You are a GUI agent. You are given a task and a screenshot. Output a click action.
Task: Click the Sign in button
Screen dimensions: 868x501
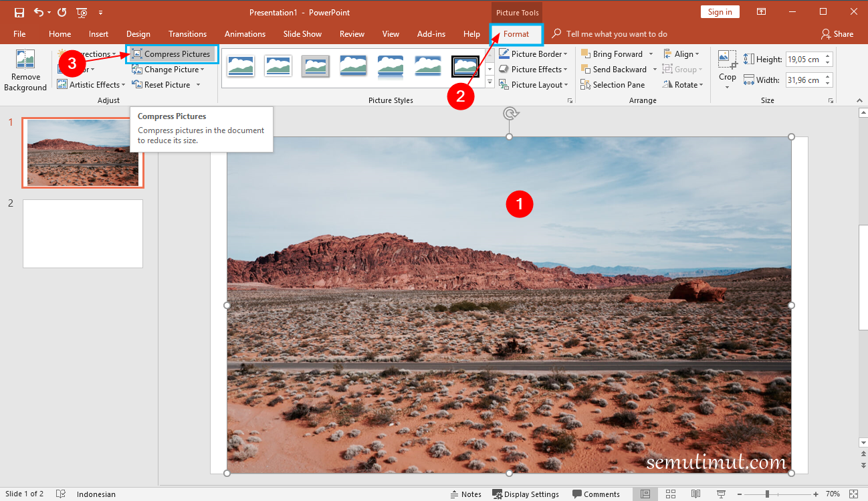(x=720, y=12)
